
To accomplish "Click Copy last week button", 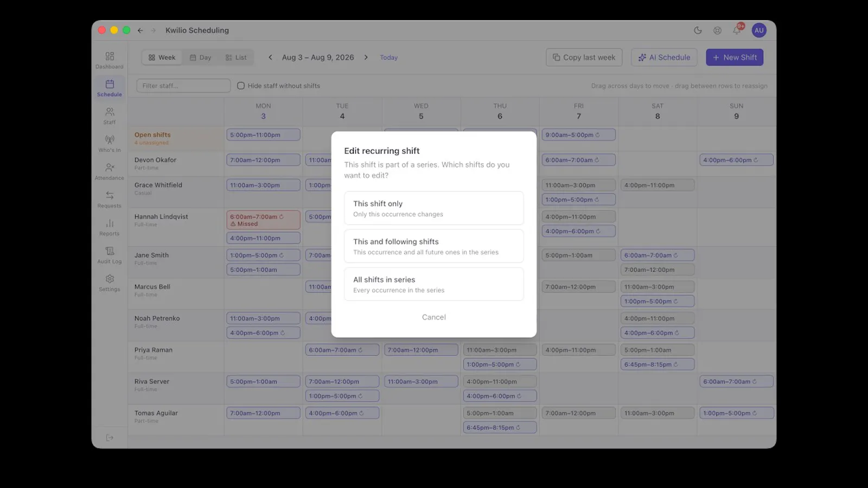I will coord(584,57).
